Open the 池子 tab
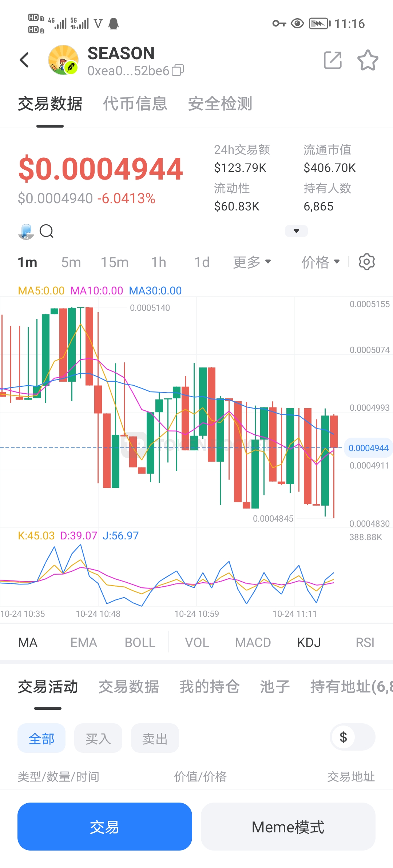This screenshot has height=868, width=393. [x=275, y=687]
